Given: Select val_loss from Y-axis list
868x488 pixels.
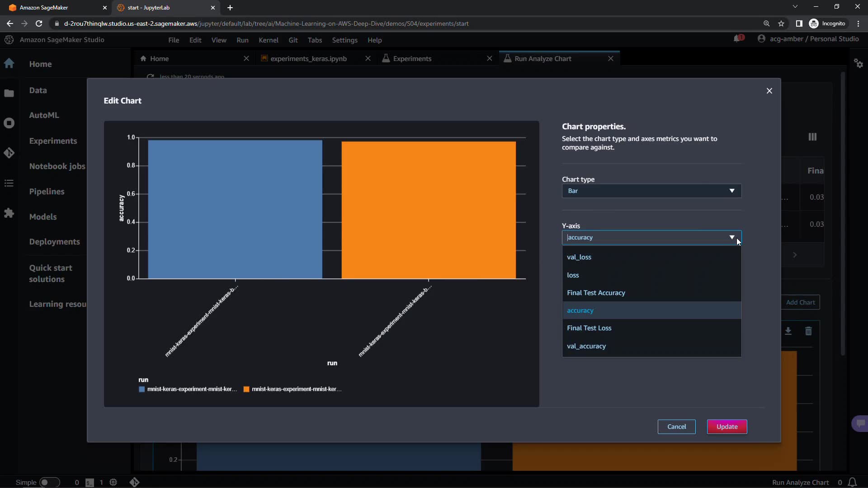Looking at the screenshot, I should click(x=579, y=257).
